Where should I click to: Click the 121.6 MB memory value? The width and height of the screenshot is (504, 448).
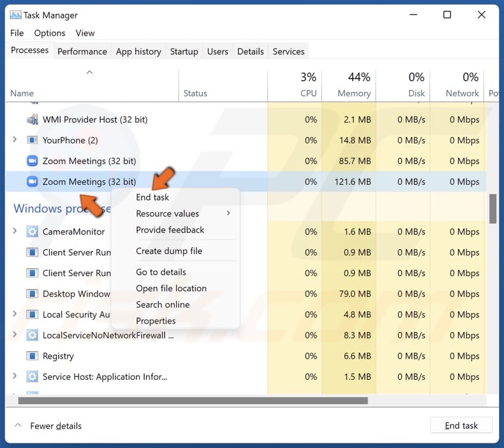353,182
